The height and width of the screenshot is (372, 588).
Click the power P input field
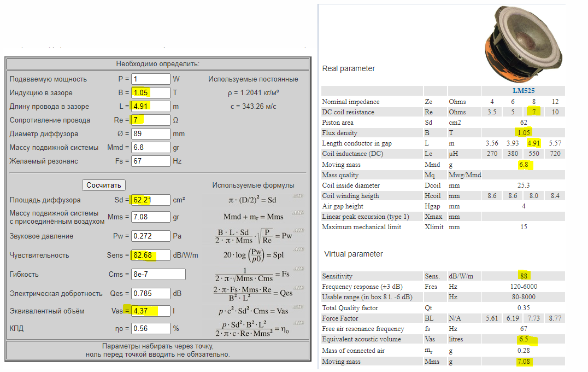[x=151, y=79]
